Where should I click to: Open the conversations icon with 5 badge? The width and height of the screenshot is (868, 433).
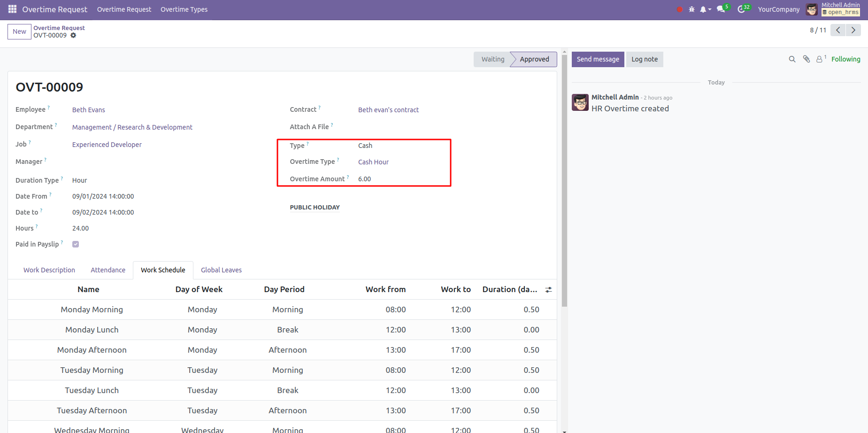point(722,9)
